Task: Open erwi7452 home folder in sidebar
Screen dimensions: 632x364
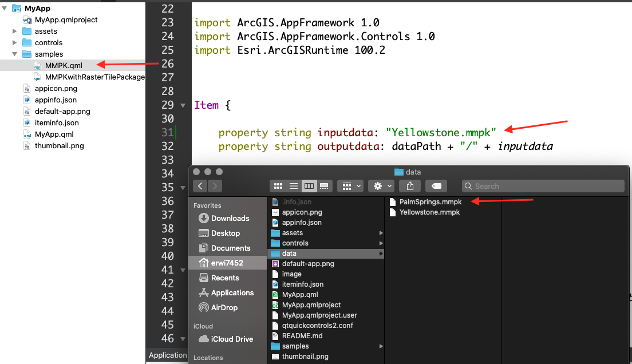Action: click(228, 263)
